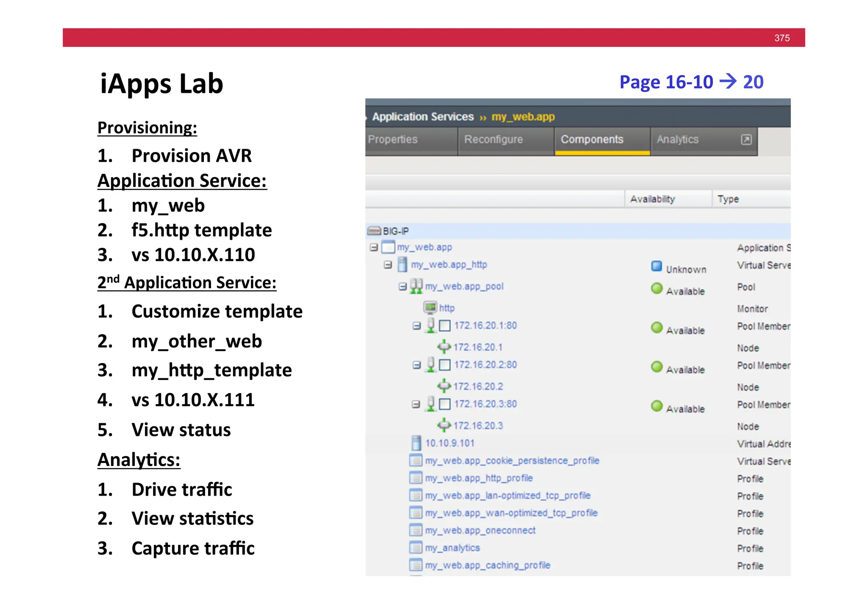Screen dimensions: 868x613
Task: Click the virtual address icon beside 10.10.9.101
Action: pyautogui.click(x=417, y=443)
